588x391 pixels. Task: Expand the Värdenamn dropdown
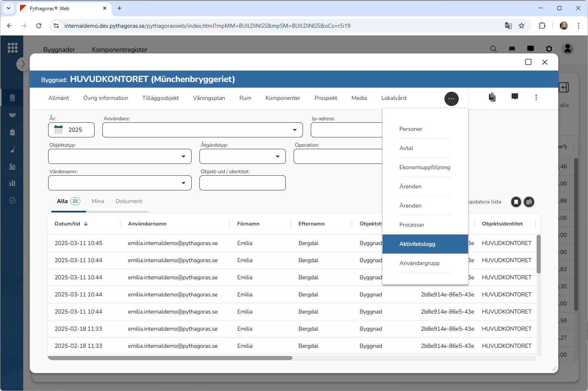coord(183,183)
